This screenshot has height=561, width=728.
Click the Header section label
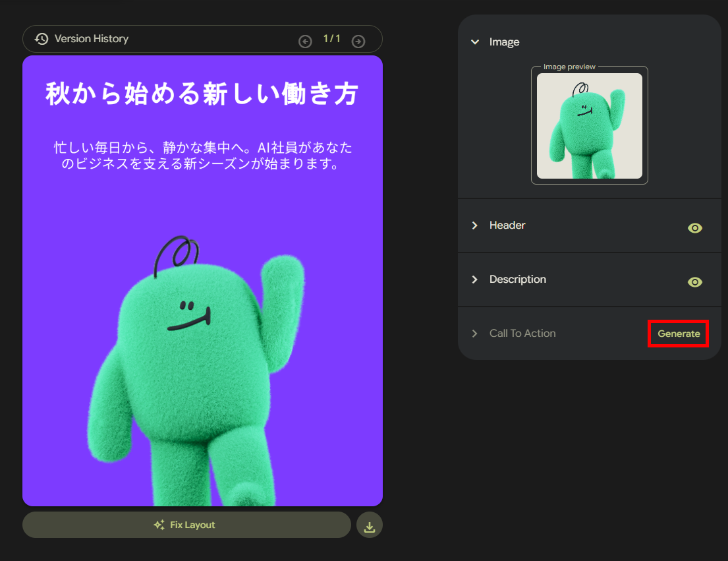(507, 225)
